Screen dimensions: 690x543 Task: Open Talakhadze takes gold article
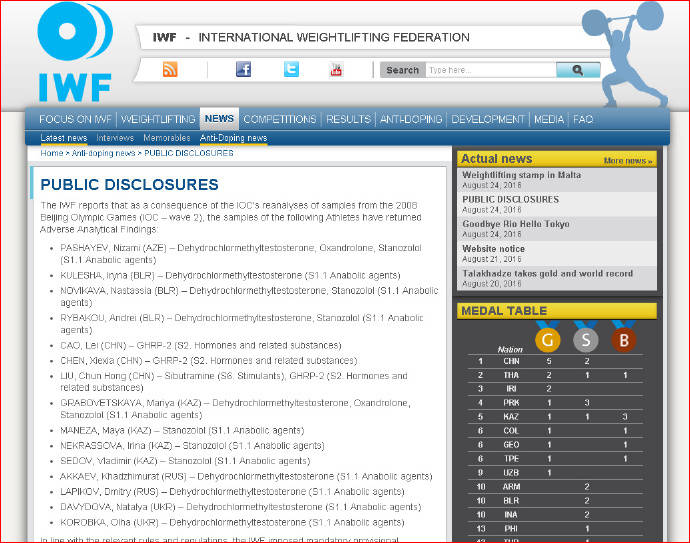point(547,273)
